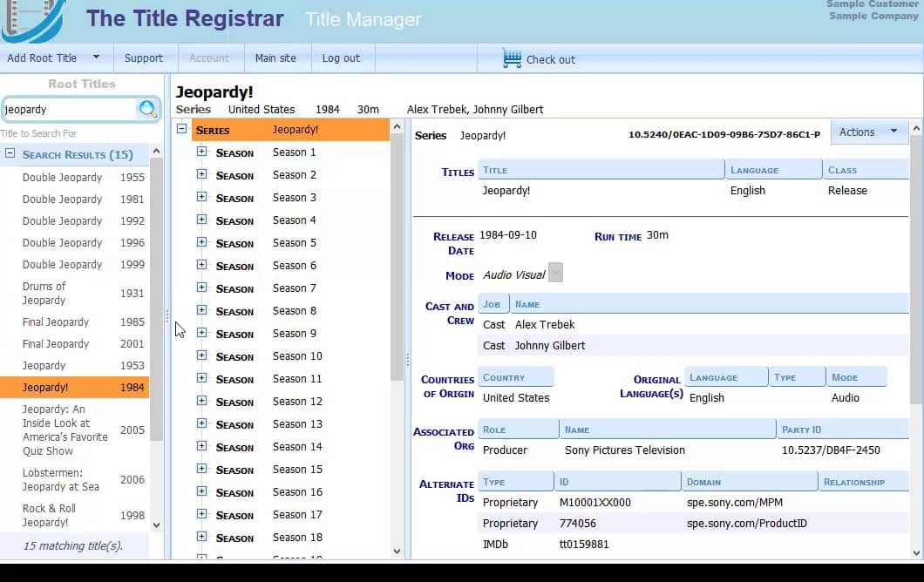Expand Season 17 node
Image resolution: width=924 pixels, height=582 pixels.
pyautogui.click(x=201, y=514)
